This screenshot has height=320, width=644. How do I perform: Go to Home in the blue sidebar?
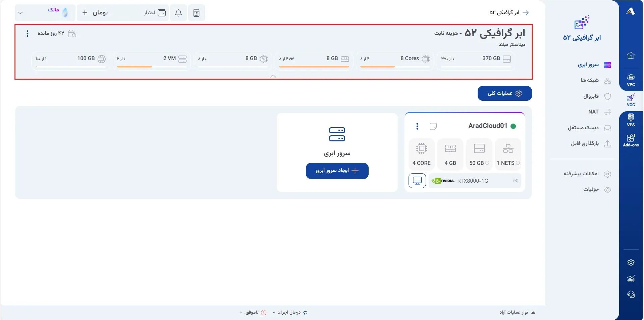(x=631, y=55)
